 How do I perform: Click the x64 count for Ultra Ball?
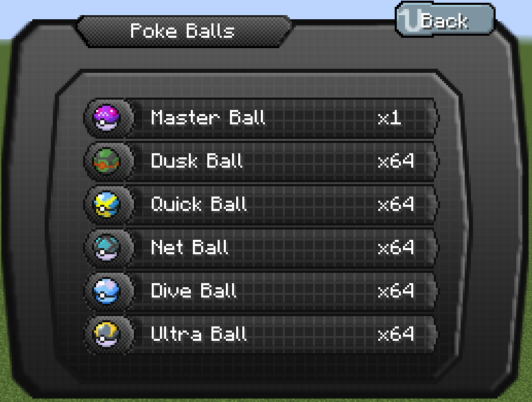pos(396,334)
